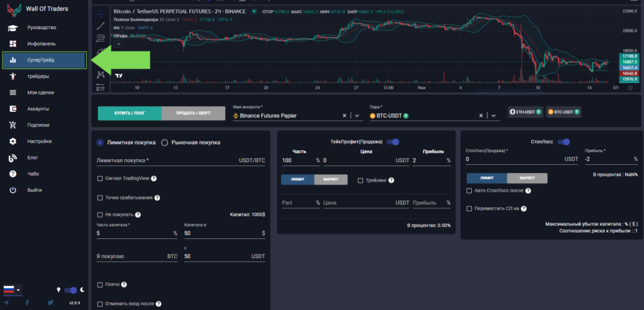The width and height of the screenshot is (644, 310).
Task: Open the Facebook link icon
Action: pos(27,303)
